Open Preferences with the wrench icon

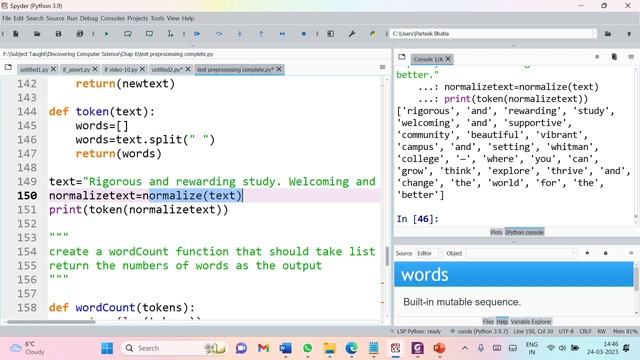(x=352, y=34)
